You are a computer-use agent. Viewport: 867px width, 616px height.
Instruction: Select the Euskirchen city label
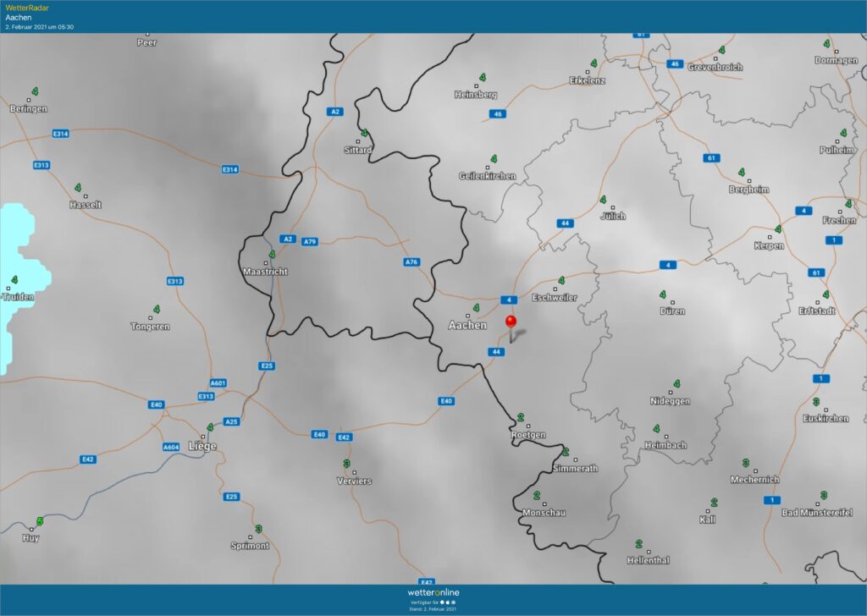click(826, 418)
